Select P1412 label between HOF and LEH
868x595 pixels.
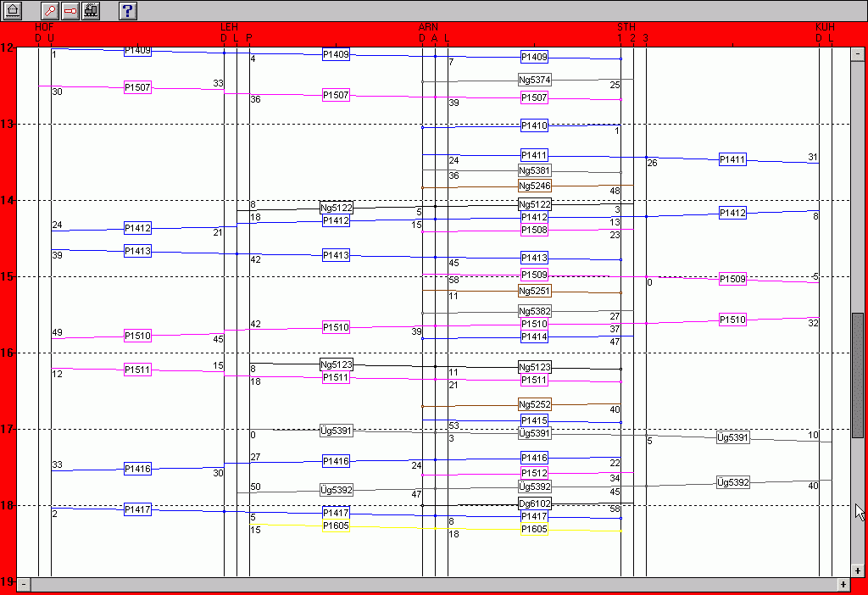click(x=137, y=228)
